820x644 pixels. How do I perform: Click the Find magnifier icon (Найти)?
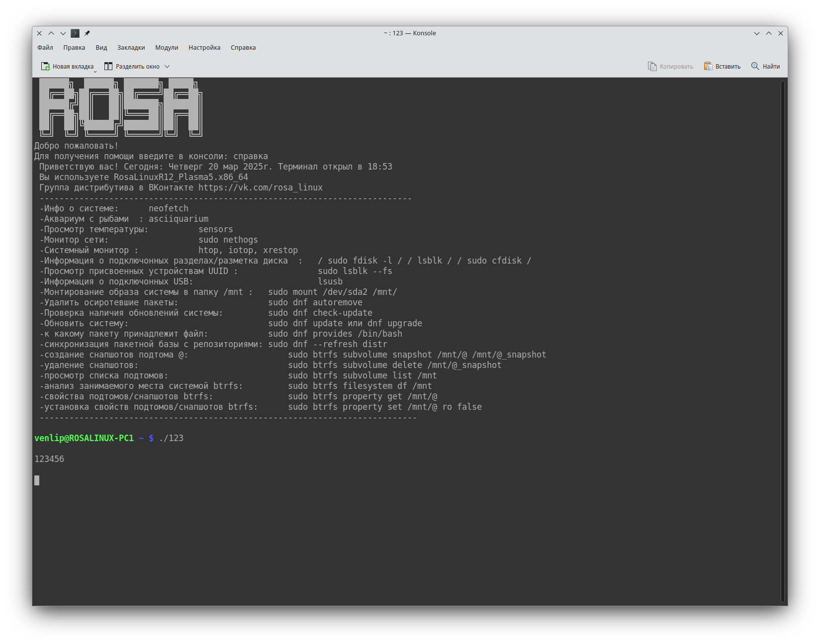tap(755, 67)
